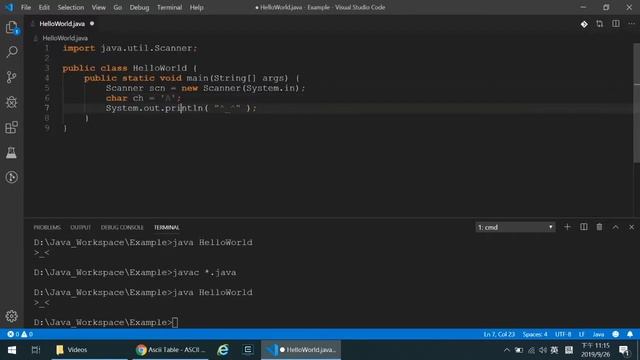Click the 'UTF-8' encoding in status bar
The width and height of the screenshot is (640, 360).
tap(563, 334)
